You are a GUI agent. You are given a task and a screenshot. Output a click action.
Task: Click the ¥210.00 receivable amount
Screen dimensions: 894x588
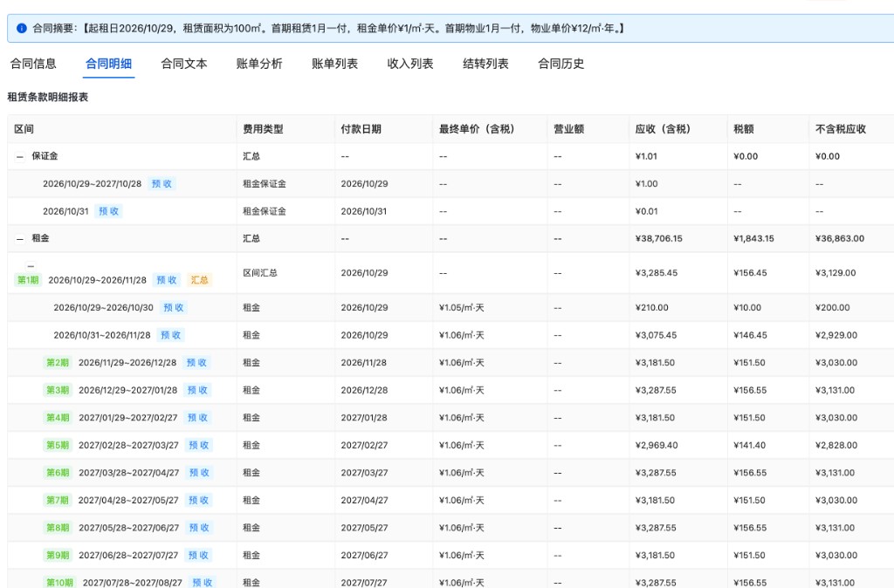[651, 308]
